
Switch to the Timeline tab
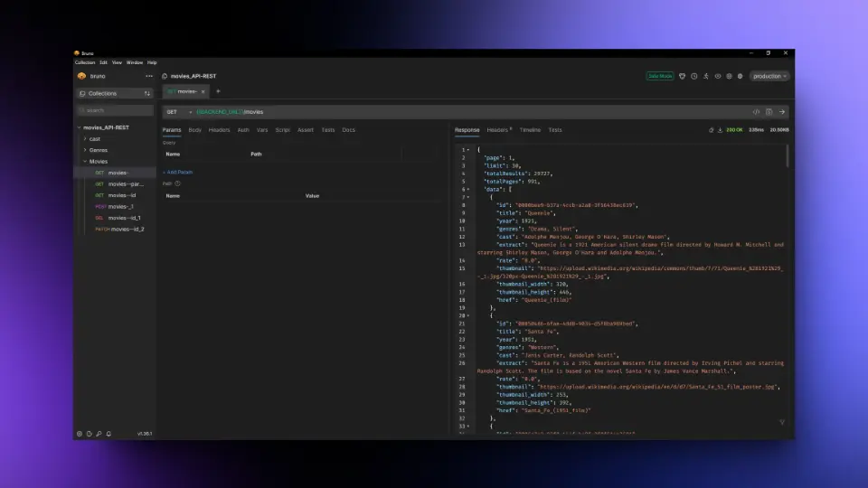530,130
